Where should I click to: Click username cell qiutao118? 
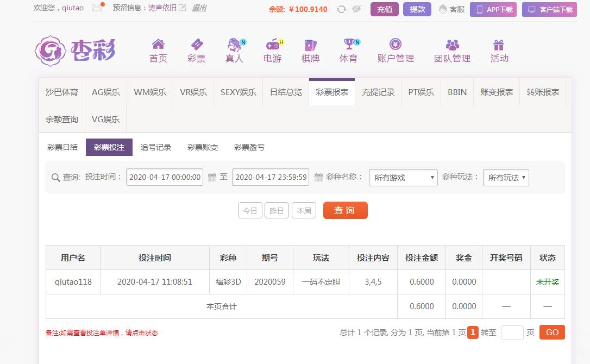click(73, 282)
